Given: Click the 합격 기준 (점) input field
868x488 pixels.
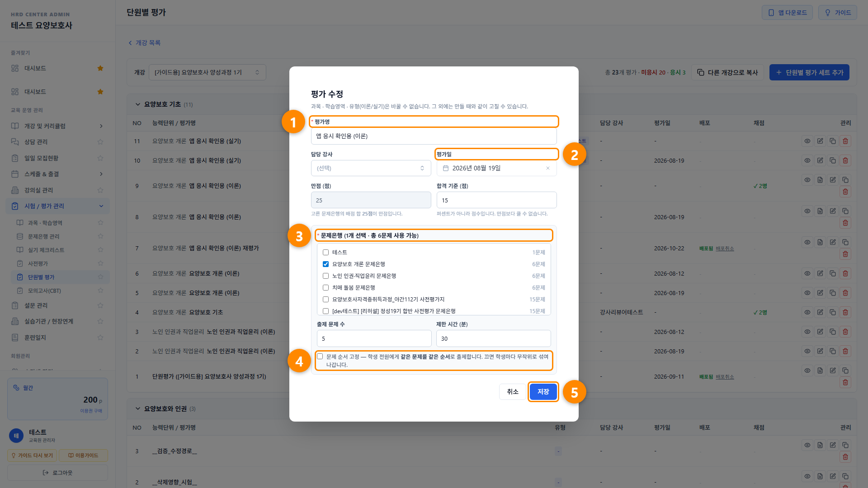Looking at the screenshot, I should (x=496, y=200).
